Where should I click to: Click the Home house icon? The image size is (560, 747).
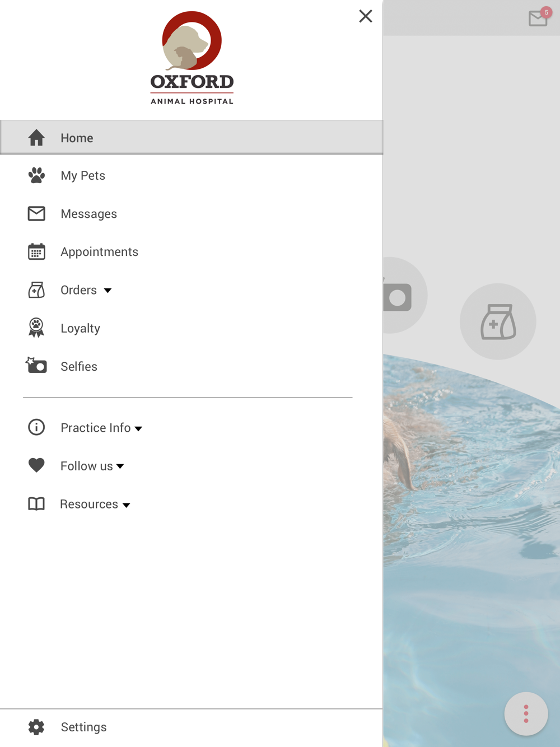point(36,138)
